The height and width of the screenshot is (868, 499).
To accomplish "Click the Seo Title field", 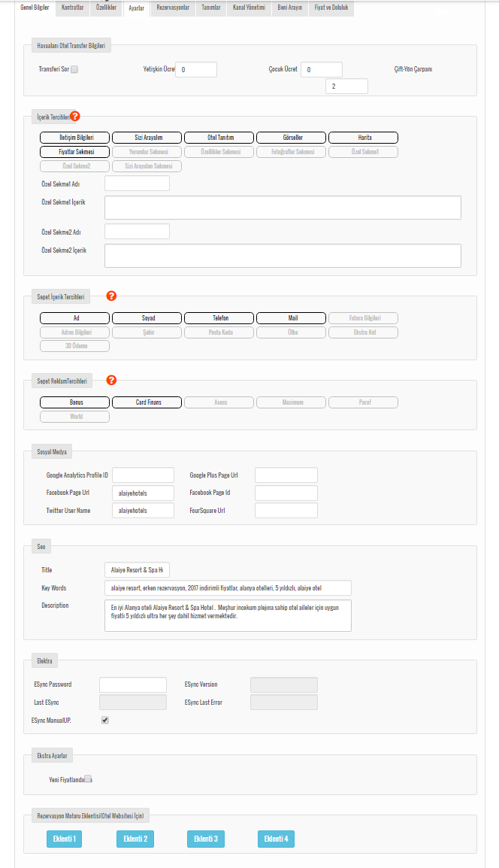I will tap(138, 569).
